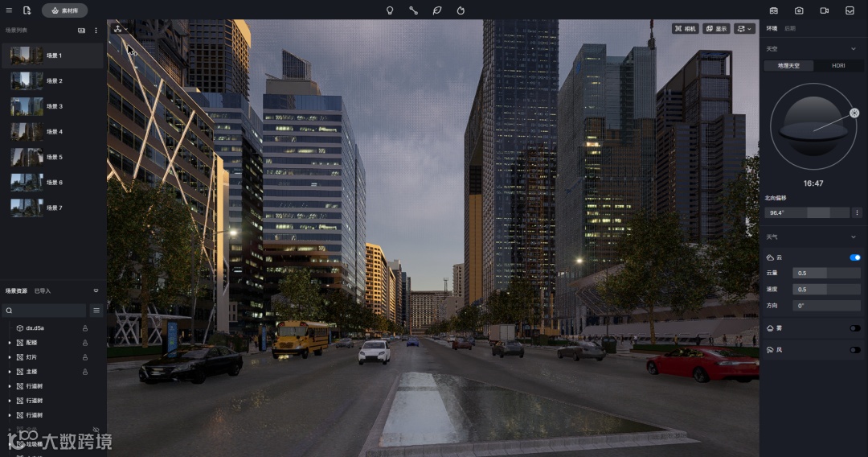Open the resource list view menu button
868x457 pixels.
point(96,311)
